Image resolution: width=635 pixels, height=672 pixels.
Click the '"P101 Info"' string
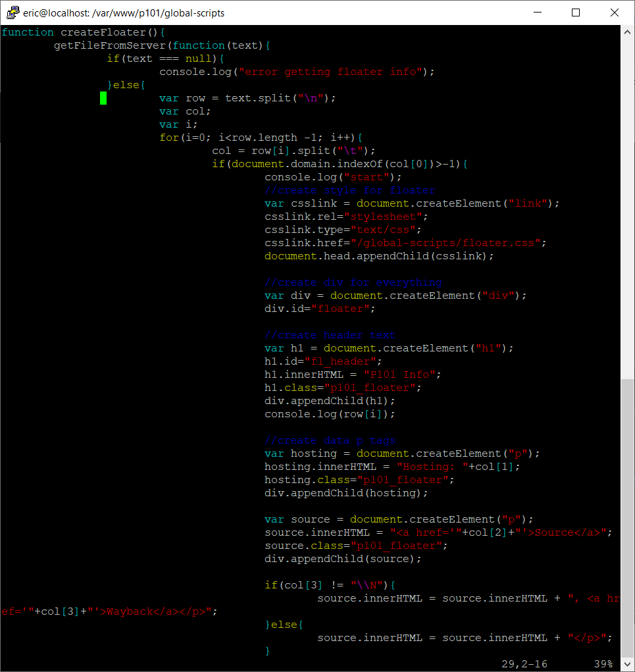pos(399,375)
